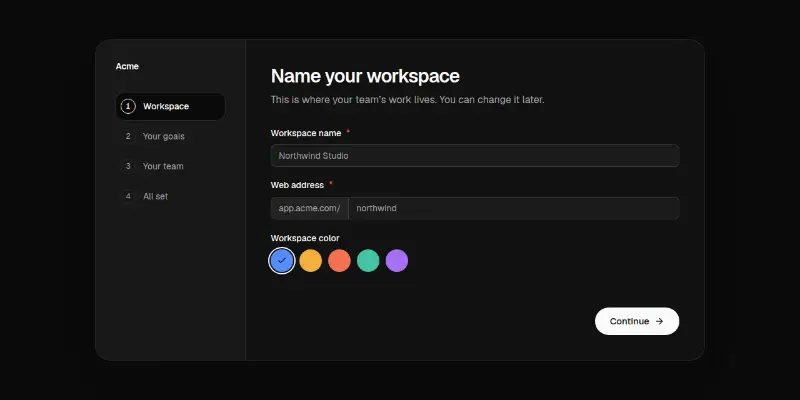Click the web address slug field
This screenshot has height=400, width=800.
pos(514,208)
